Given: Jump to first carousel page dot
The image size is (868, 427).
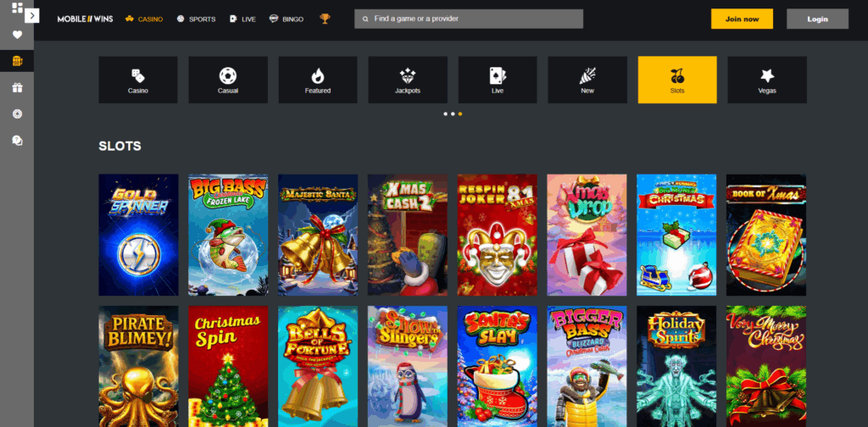Looking at the screenshot, I should (446, 114).
